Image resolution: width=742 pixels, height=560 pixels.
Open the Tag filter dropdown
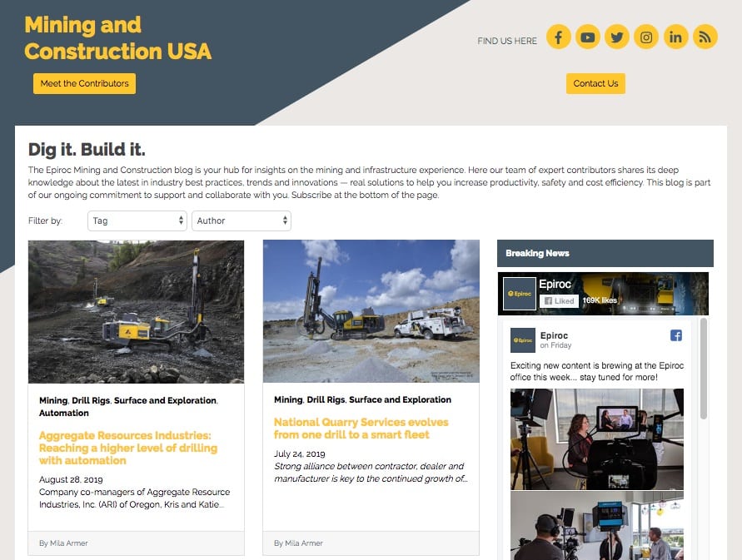(x=137, y=221)
